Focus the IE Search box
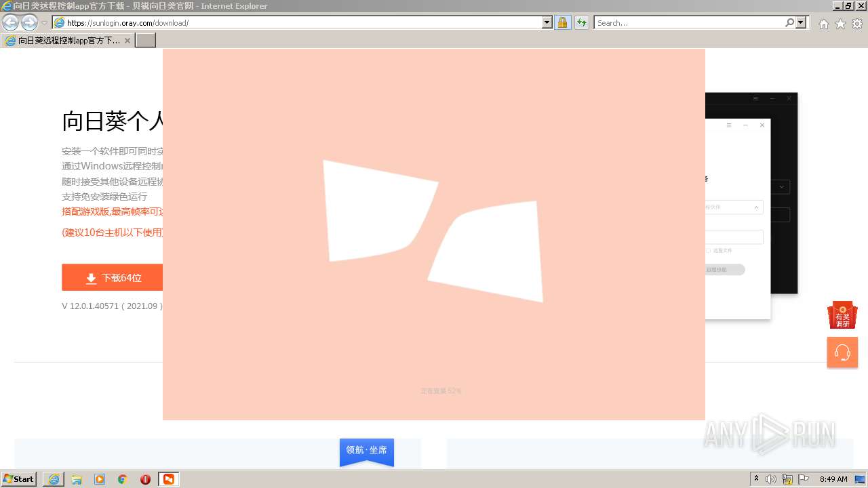 (x=688, y=22)
